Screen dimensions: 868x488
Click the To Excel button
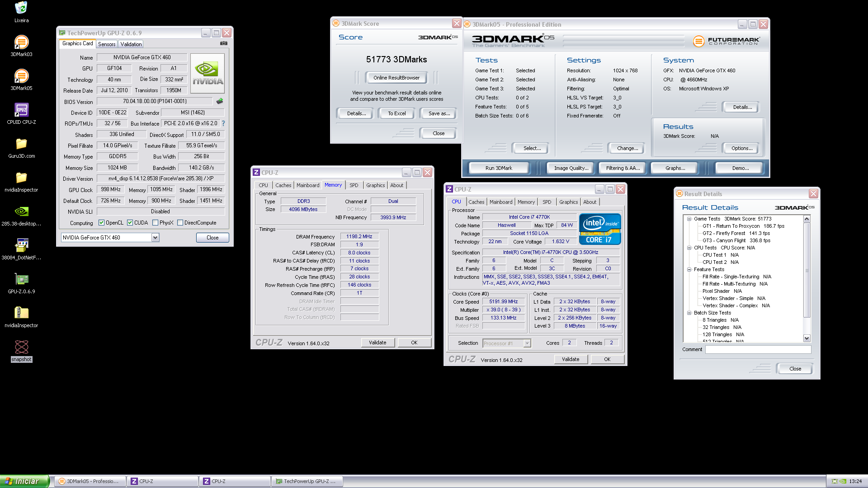pyautogui.click(x=397, y=113)
